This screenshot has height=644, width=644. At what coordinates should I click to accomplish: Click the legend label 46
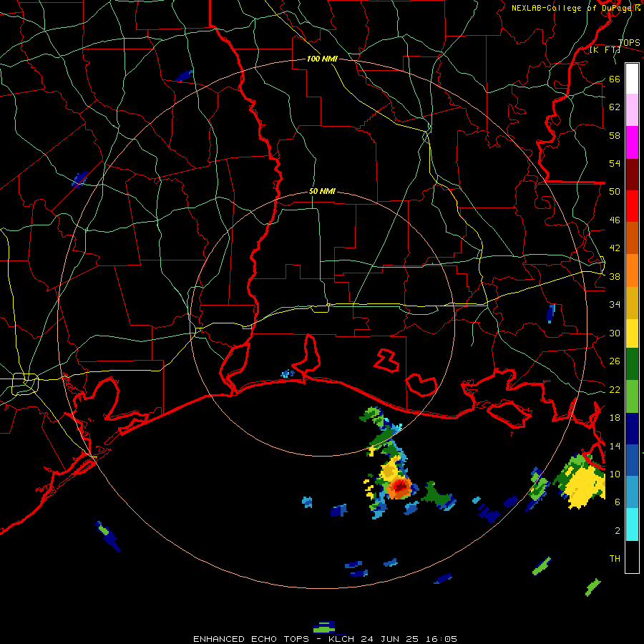615,220
